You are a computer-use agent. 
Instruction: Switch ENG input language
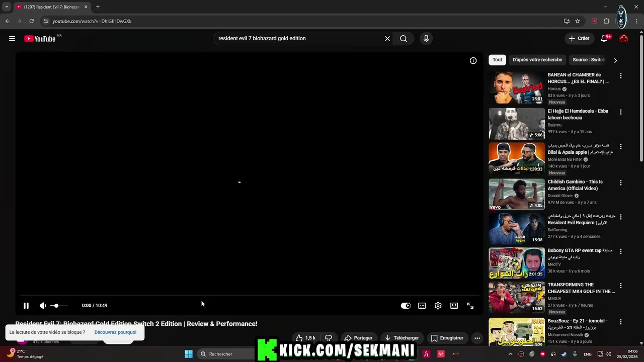[x=588, y=354]
